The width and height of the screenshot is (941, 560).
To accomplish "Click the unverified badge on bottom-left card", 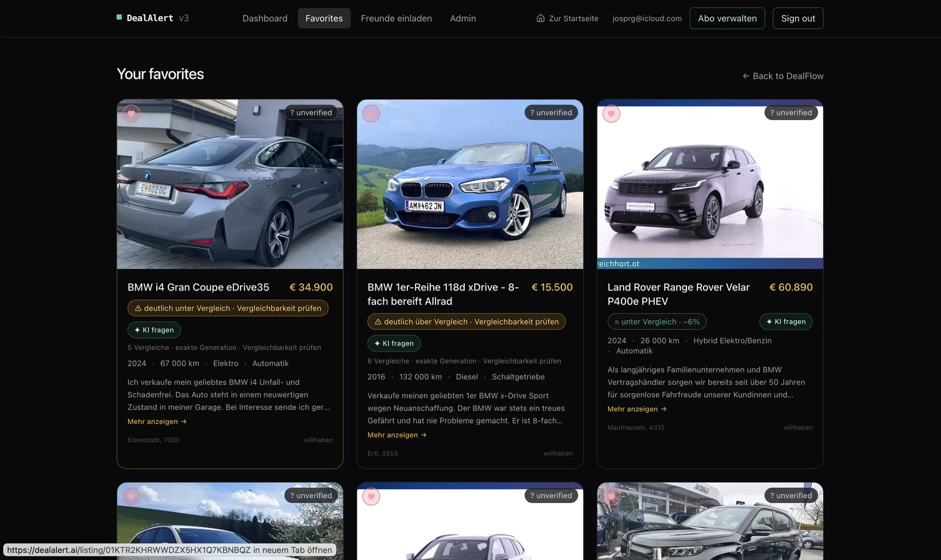I will 311,496.
